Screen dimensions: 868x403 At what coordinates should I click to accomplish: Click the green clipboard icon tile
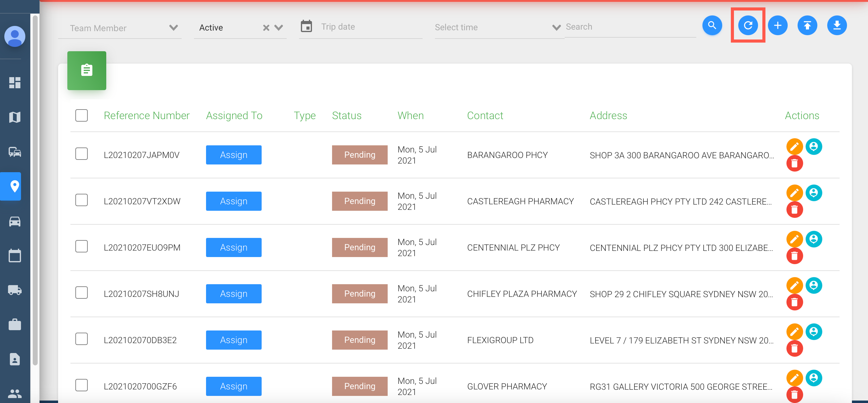(86, 70)
